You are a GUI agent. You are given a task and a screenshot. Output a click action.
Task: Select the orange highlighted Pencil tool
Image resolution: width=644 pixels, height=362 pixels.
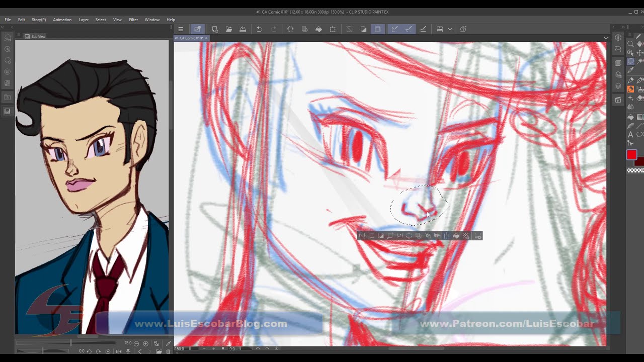tap(630, 89)
